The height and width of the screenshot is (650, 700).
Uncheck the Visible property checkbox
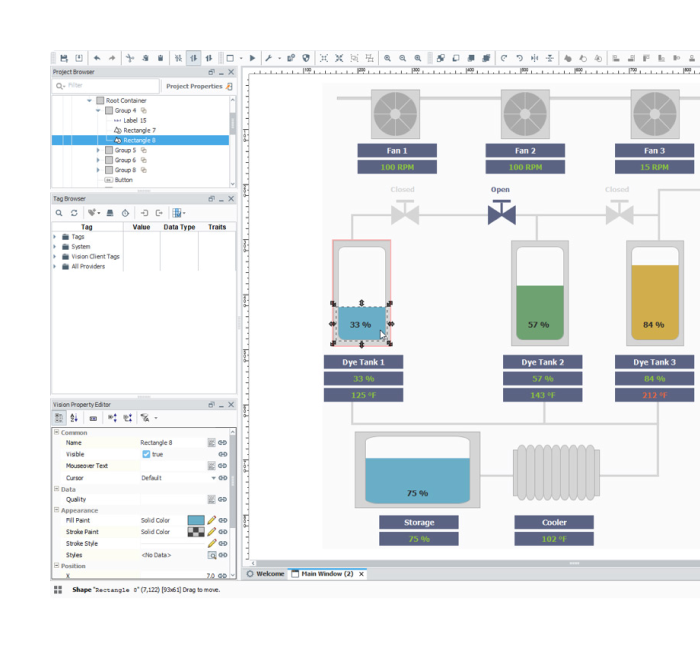click(146, 454)
